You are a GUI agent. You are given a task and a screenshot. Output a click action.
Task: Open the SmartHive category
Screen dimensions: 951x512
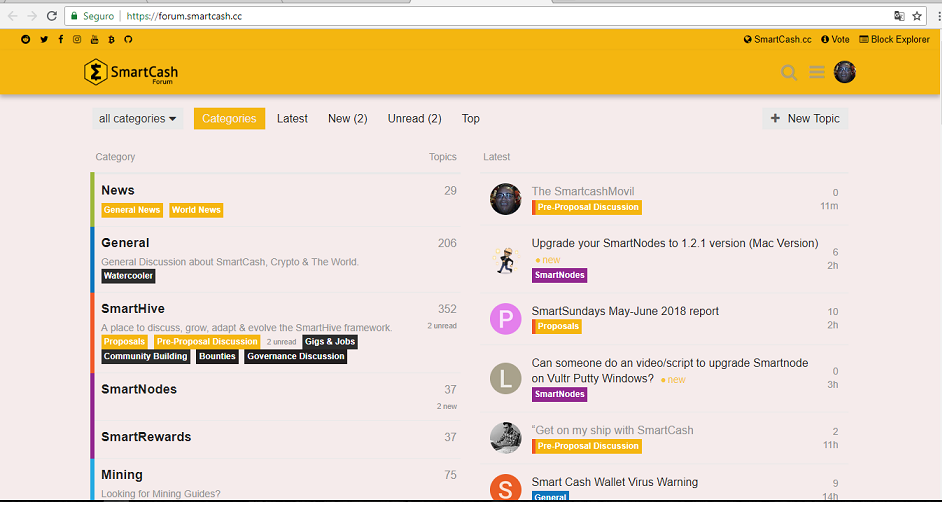133,309
